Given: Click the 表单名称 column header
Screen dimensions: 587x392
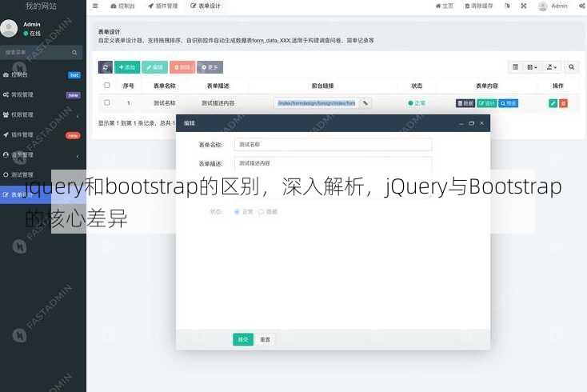Looking at the screenshot, I should [x=165, y=86].
